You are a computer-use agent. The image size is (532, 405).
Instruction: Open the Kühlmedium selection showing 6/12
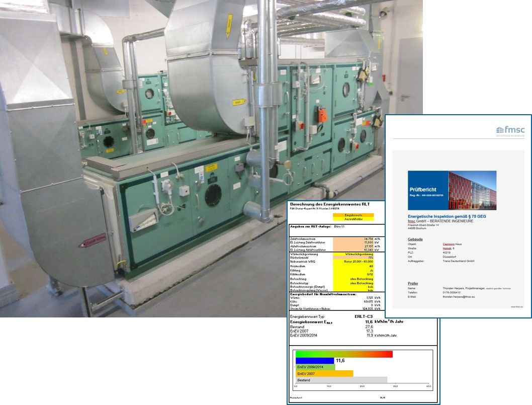[x=353, y=274]
